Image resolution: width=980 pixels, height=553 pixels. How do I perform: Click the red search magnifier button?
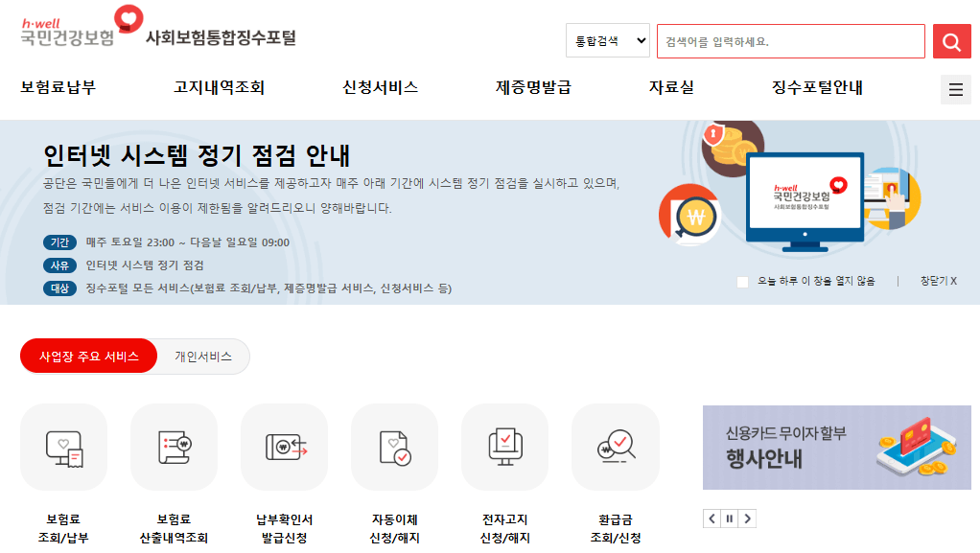pos(951,41)
